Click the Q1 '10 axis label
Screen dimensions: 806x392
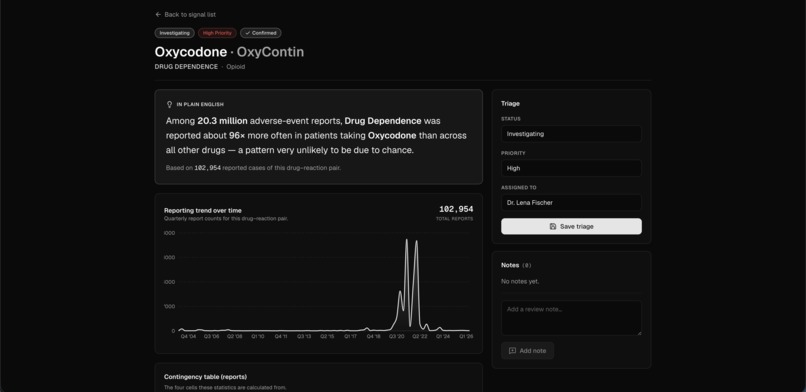258,337
